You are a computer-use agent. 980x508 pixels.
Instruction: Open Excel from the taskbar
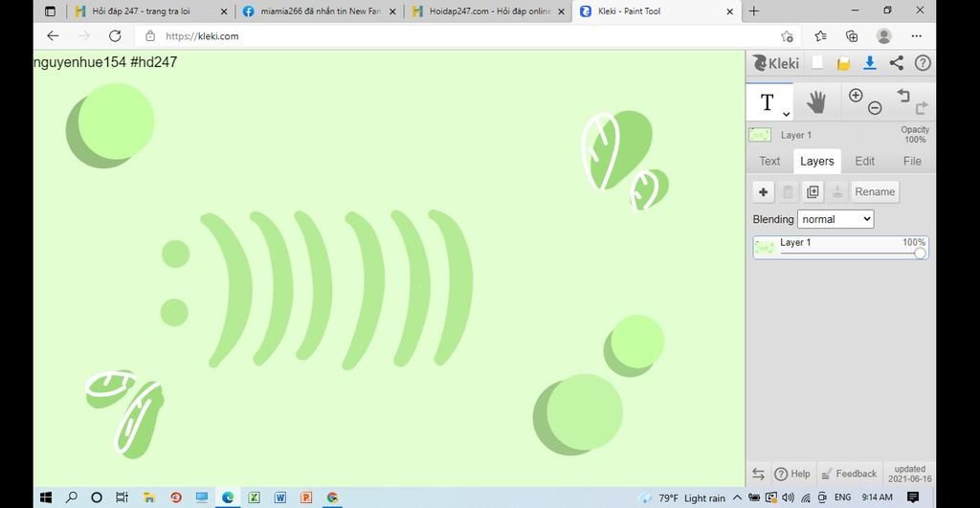pos(254,497)
